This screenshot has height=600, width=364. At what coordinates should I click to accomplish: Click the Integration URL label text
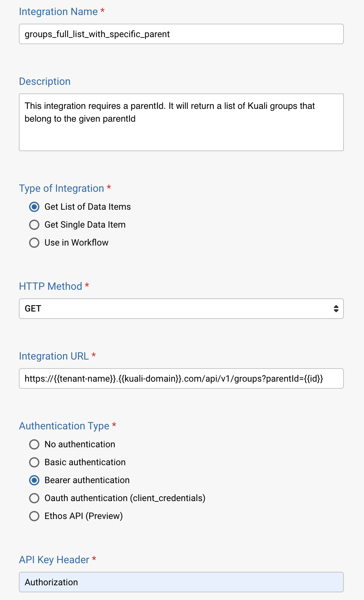(x=54, y=356)
